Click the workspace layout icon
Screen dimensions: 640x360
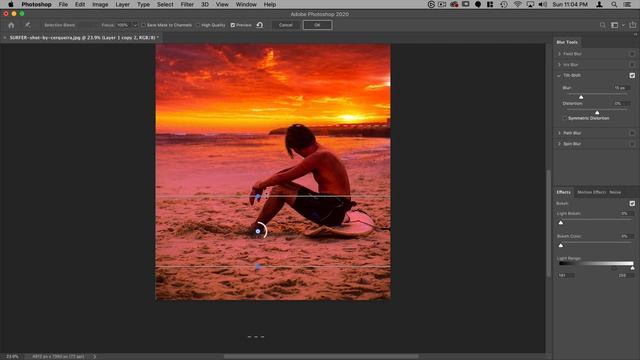pos(614,25)
